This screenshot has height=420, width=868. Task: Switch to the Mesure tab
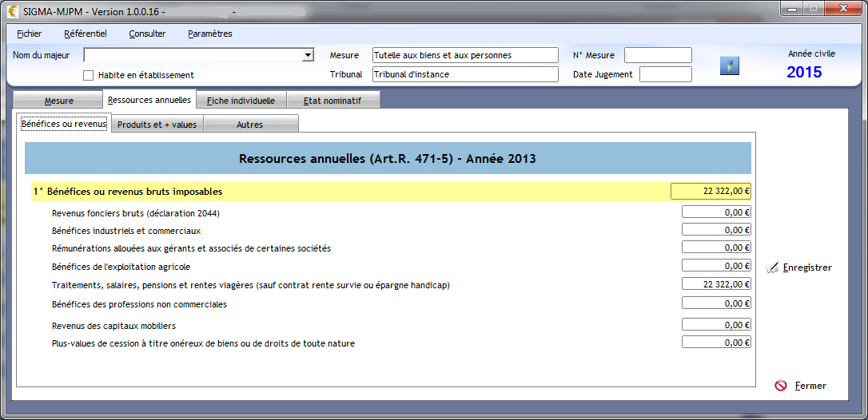(58, 101)
